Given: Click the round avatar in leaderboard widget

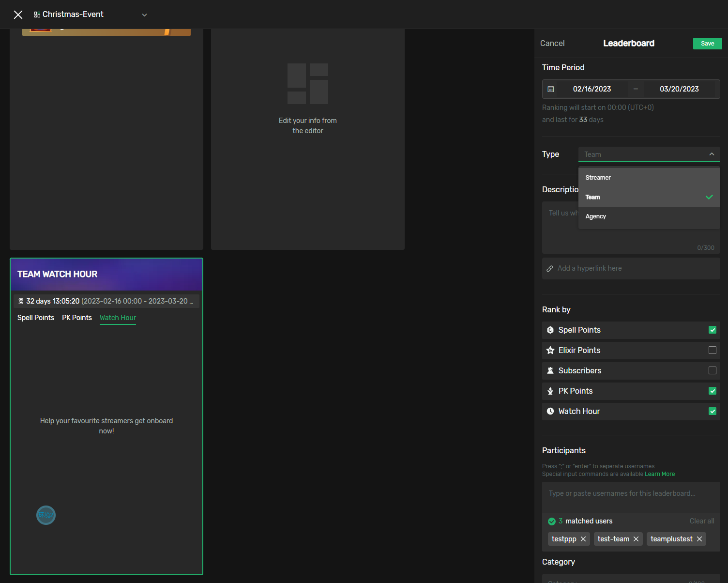Looking at the screenshot, I should point(46,515).
